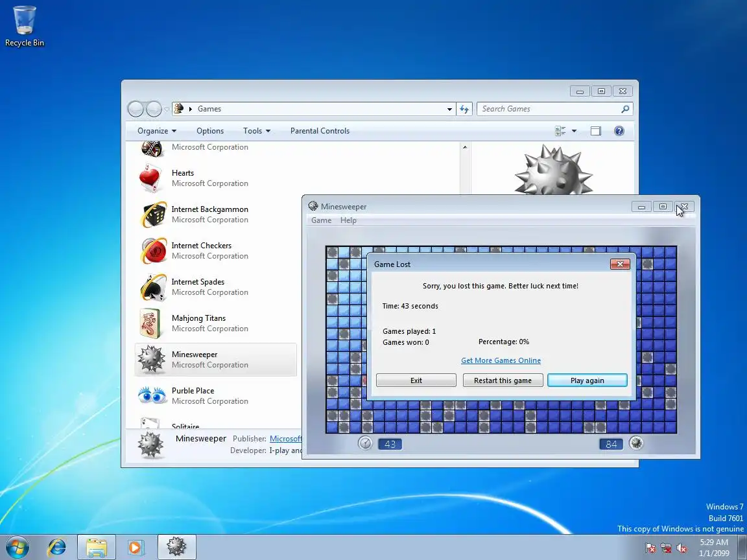Click the Games Explorer help icon
The image size is (747, 560).
(x=619, y=131)
